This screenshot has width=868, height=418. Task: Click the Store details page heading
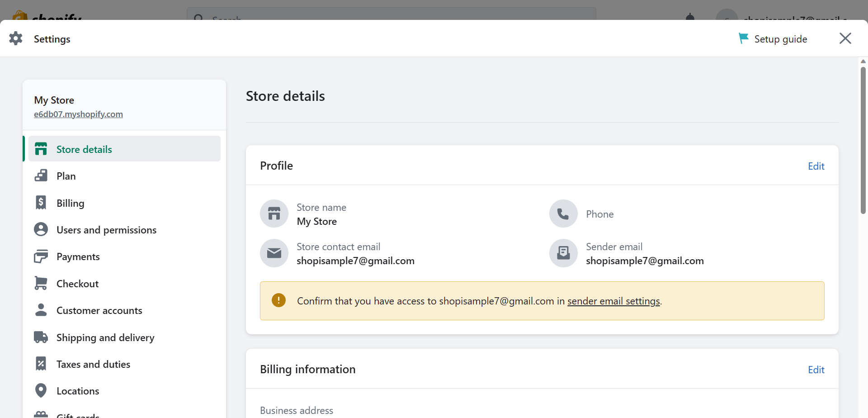click(285, 96)
